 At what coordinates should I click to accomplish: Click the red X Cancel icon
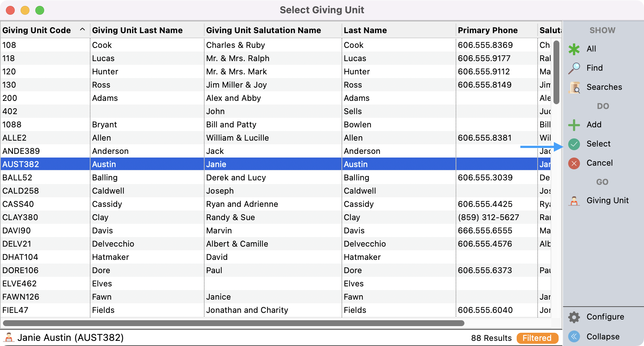(x=574, y=163)
